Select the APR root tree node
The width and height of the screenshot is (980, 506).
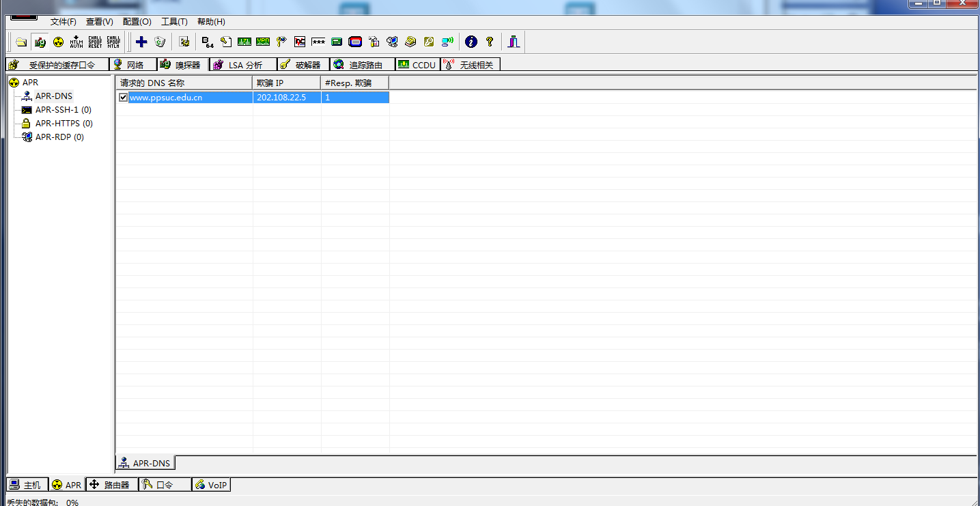(x=30, y=83)
